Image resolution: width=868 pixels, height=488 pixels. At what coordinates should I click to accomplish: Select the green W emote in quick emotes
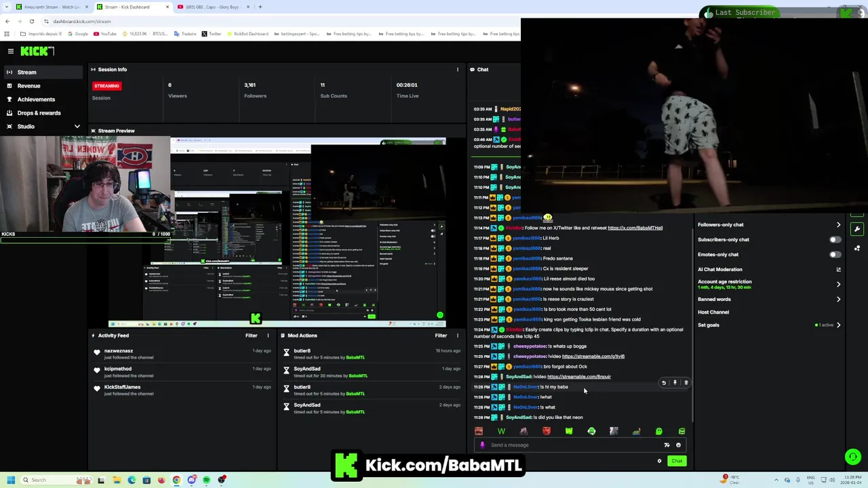[501, 431]
